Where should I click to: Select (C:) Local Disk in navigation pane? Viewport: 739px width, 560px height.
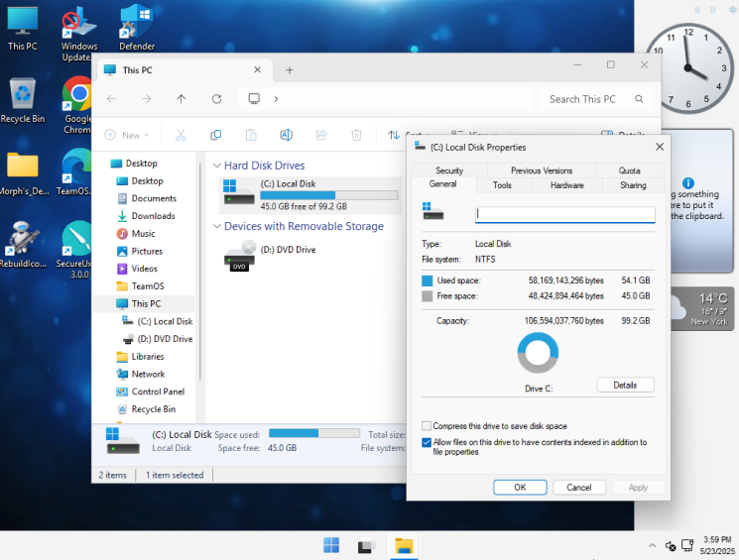point(158,321)
